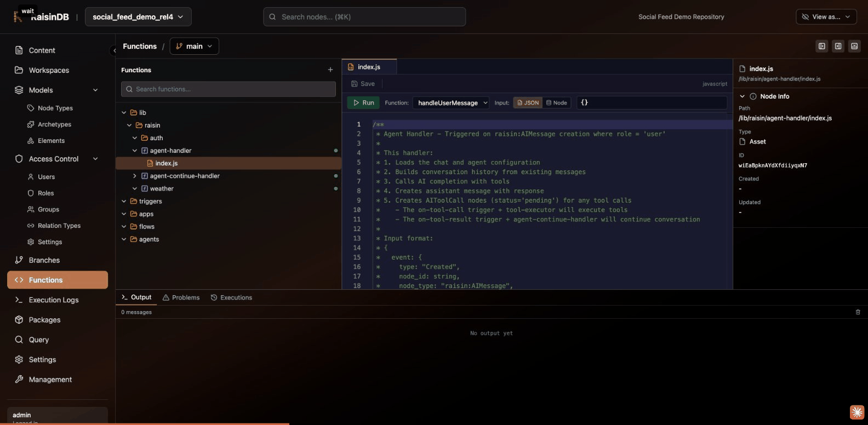Select JSON input mode
The image size is (868, 425).
pyautogui.click(x=528, y=102)
